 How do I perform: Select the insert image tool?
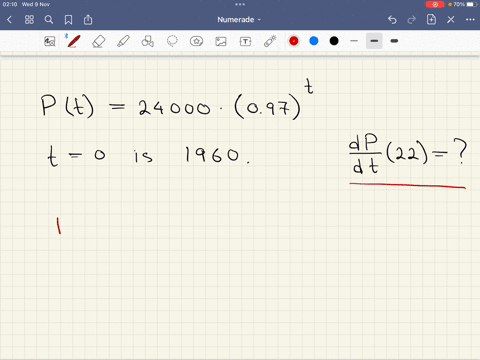[x=221, y=41]
